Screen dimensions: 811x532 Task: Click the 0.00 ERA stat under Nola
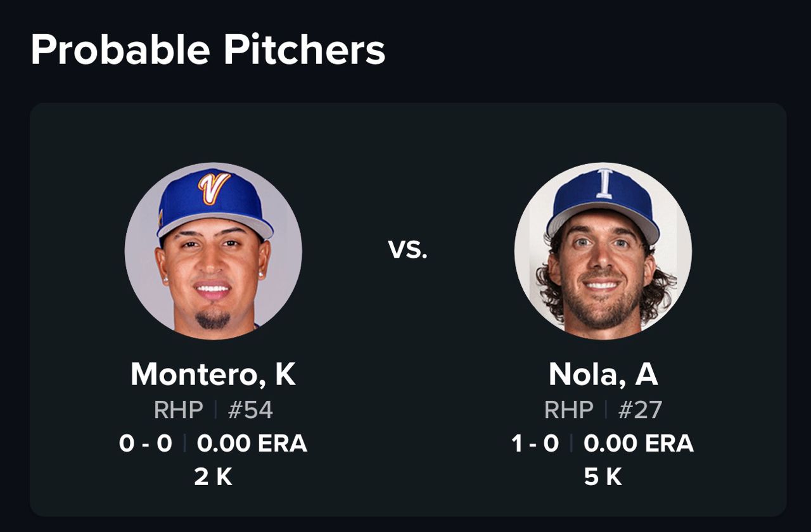[x=639, y=443]
